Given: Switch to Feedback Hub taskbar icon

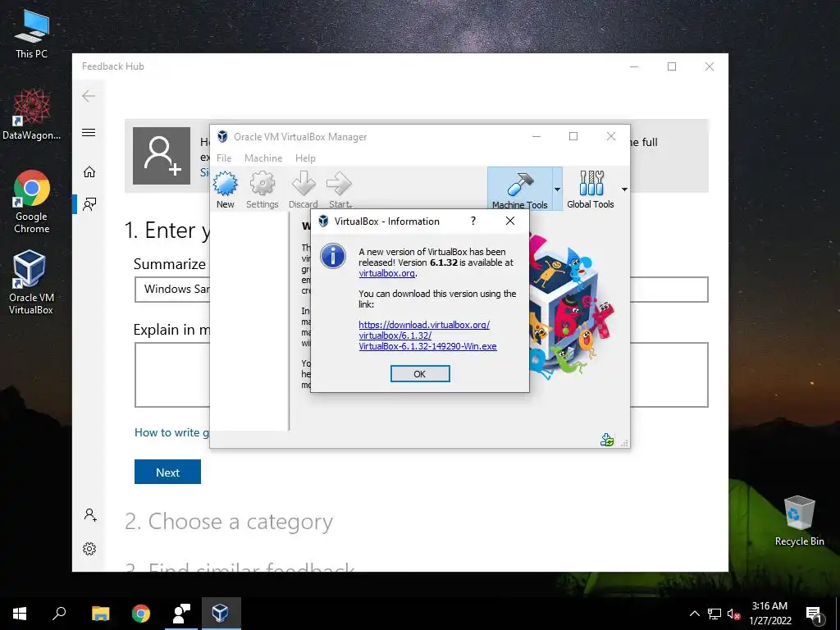Looking at the screenshot, I should 181,614.
